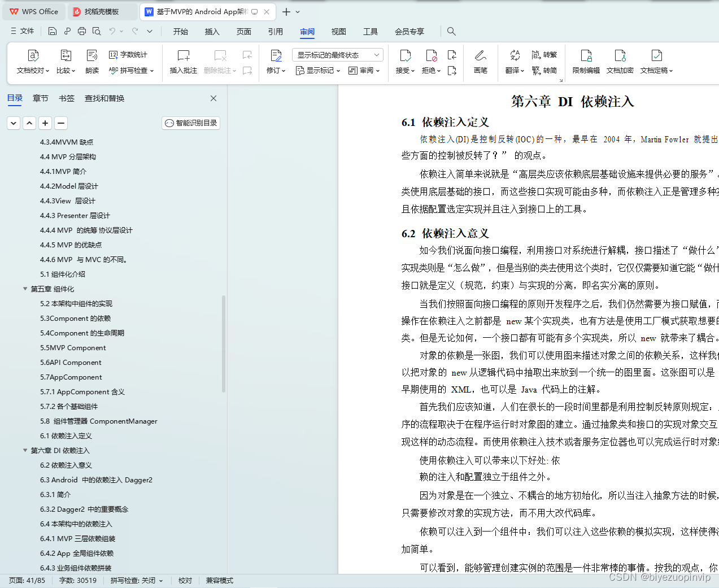
Task: Click the search magnifier icon in ribbon
Action: tap(451, 31)
